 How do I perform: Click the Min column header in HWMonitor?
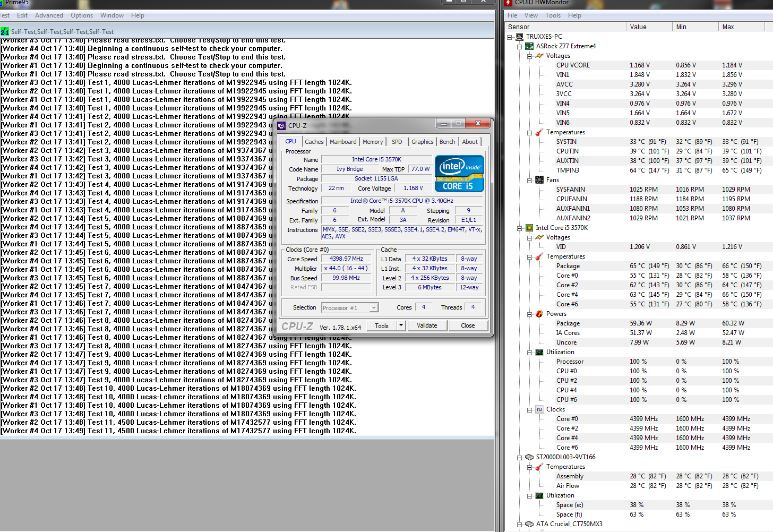tap(695, 27)
